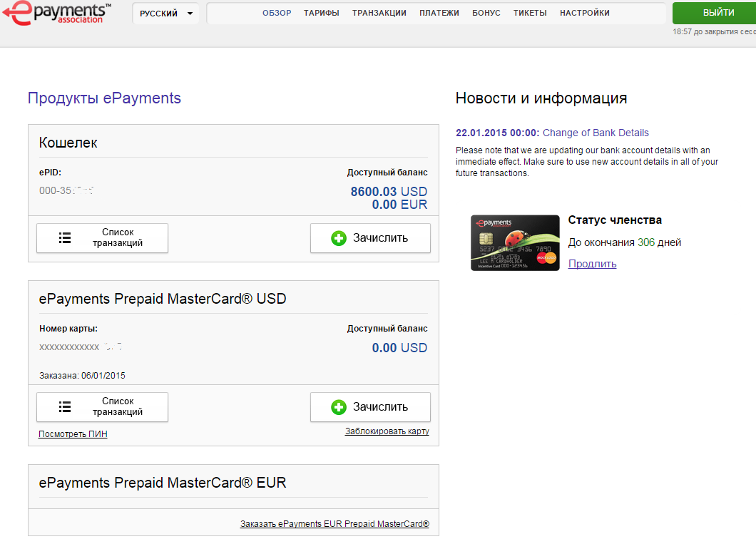Click list icon in MasterCard USD transactions button
The width and height of the screenshot is (756, 549).
pyautogui.click(x=65, y=407)
